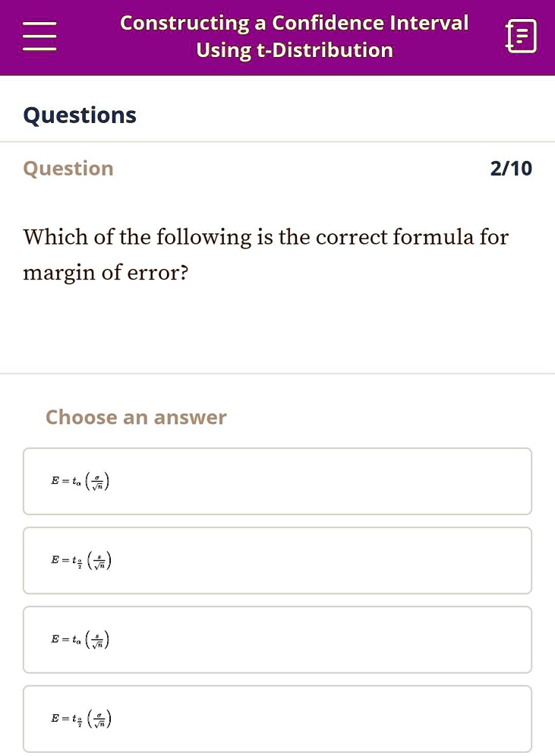Screen dimensions: 555x756
Task: Choose answer E = t_{α/2} (s/√n)
Action: (277, 560)
